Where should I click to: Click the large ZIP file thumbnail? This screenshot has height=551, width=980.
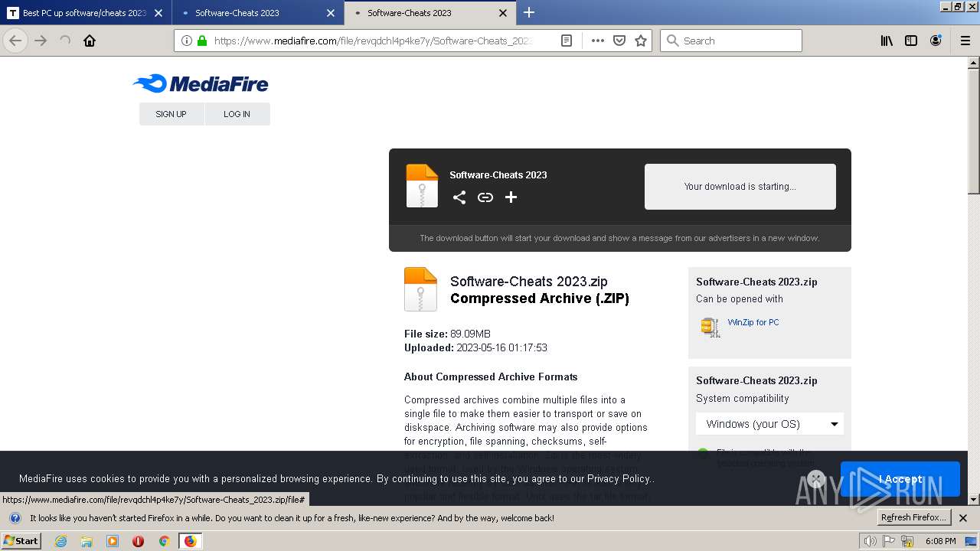(420, 289)
